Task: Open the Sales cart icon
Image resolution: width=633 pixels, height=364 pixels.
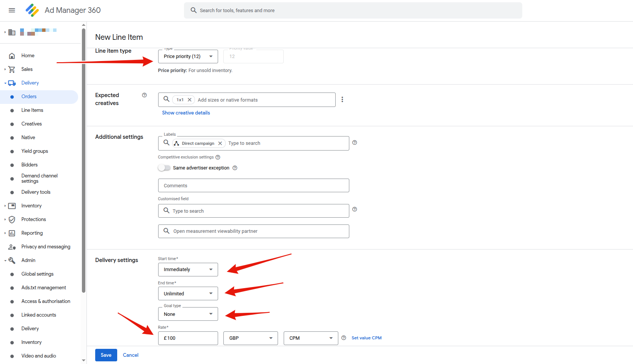Action: tap(12, 69)
